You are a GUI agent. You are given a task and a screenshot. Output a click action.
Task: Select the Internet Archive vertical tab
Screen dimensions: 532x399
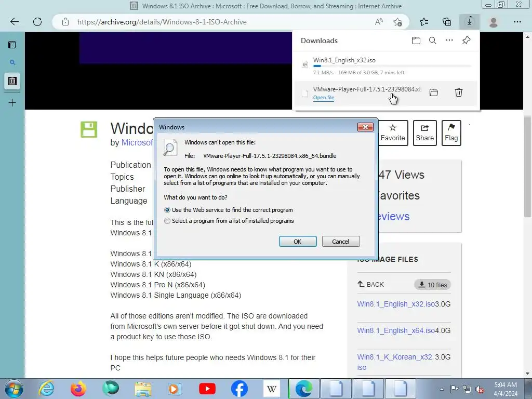click(x=12, y=81)
